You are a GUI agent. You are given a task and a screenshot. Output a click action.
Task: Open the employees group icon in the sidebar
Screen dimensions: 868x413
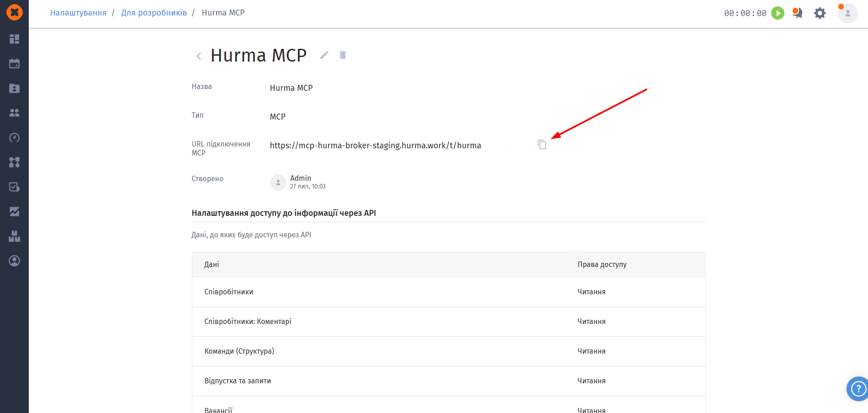15,113
